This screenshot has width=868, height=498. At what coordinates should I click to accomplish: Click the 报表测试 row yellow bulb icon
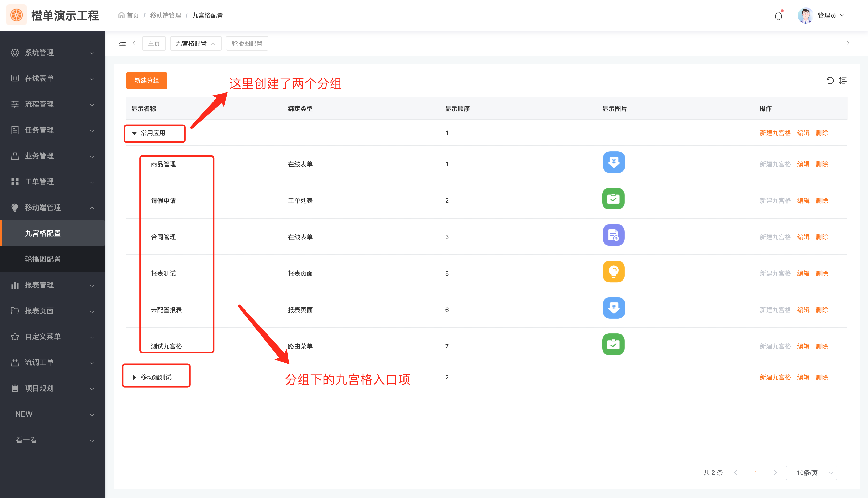click(613, 271)
